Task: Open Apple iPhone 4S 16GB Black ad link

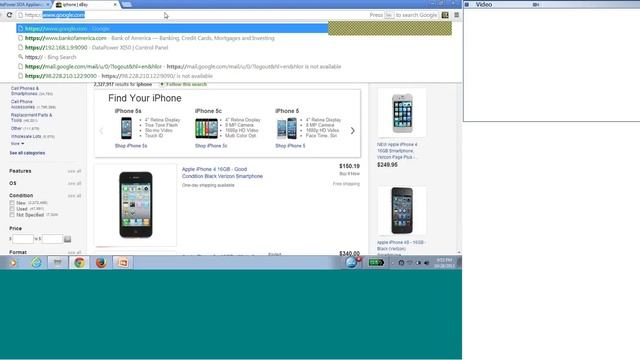Action: coord(401,246)
